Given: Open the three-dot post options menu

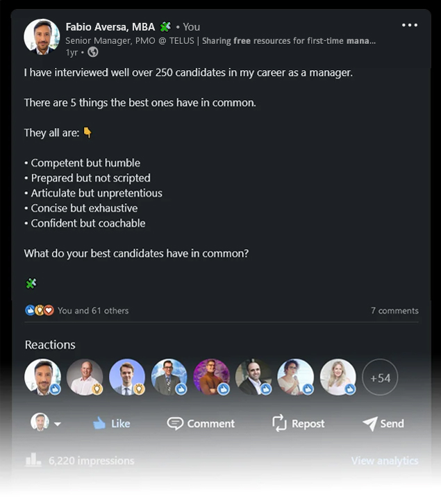Looking at the screenshot, I should click(x=410, y=26).
